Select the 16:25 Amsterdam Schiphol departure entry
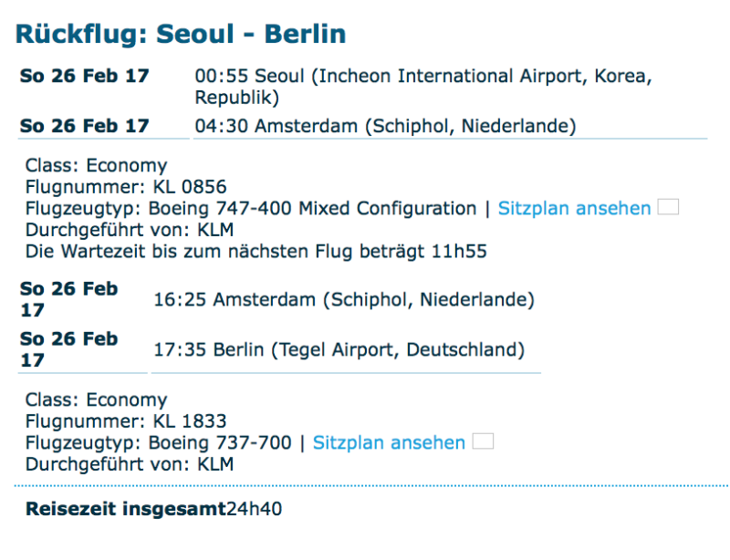This screenshot has height=560, width=730. pos(339,299)
